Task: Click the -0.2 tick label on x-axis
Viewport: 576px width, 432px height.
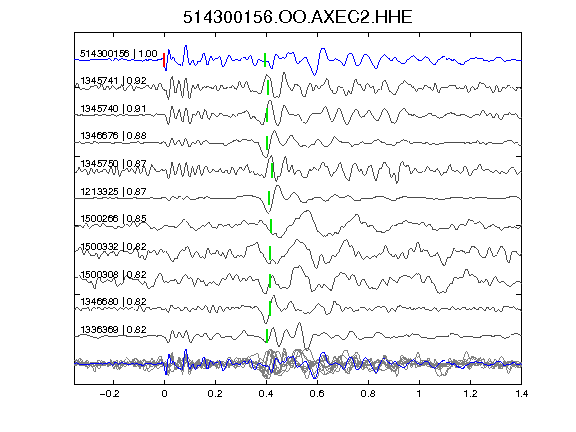Action: click(x=109, y=394)
